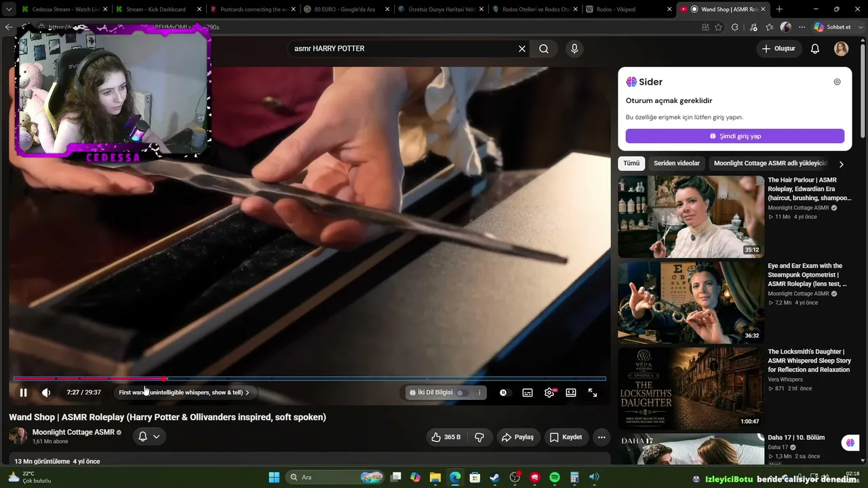Like the video with 365 B likes
Image resolution: width=868 pixels, height=488 pixels.
446,437
